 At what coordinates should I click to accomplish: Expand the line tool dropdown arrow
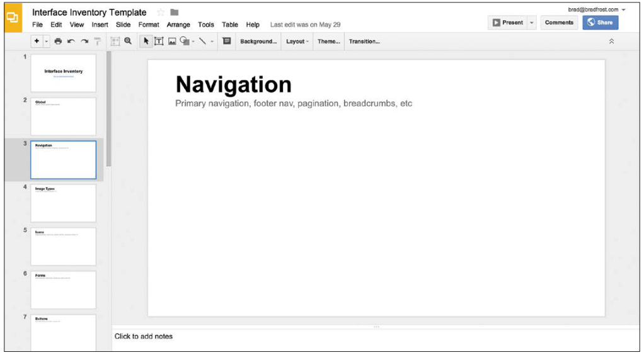coord(212,42)
